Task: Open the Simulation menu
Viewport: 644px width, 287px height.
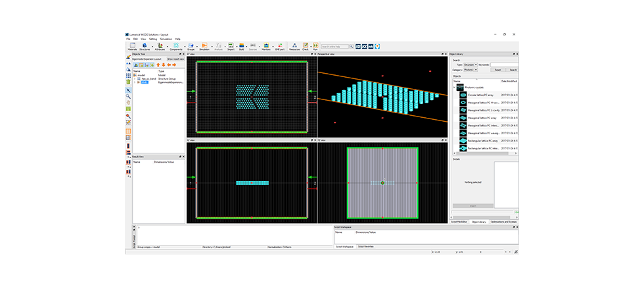Action: (x=166, y=39)
